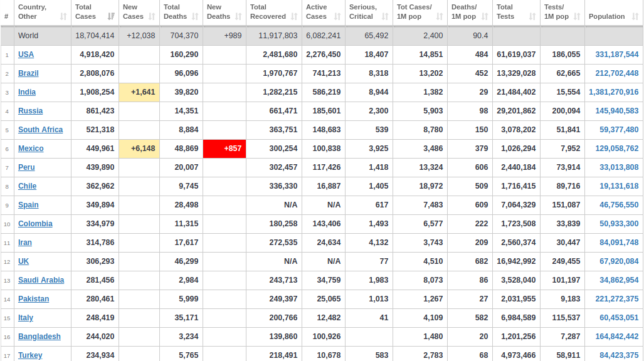Open Chile population link 19,131,618

(619, 186)
